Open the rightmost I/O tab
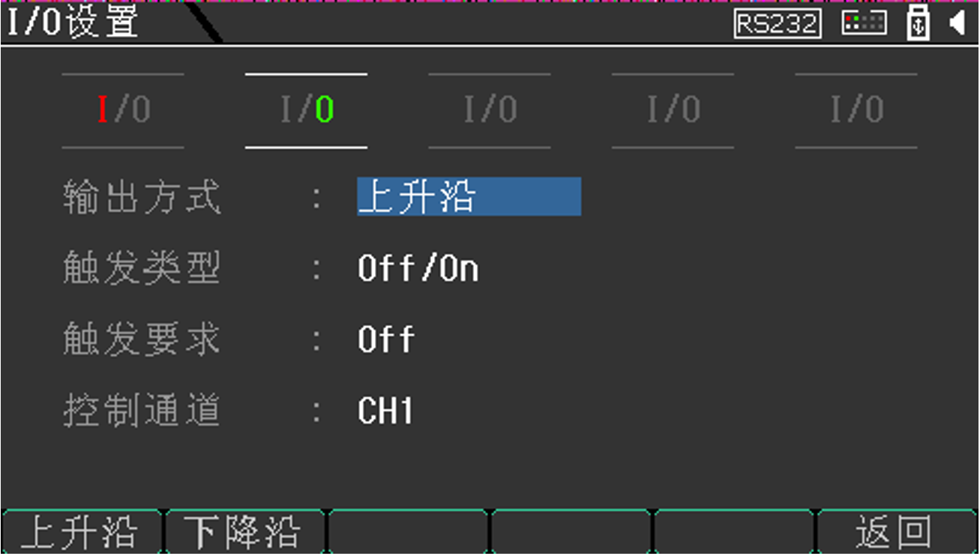980x556 pixels. click(855, 109)
